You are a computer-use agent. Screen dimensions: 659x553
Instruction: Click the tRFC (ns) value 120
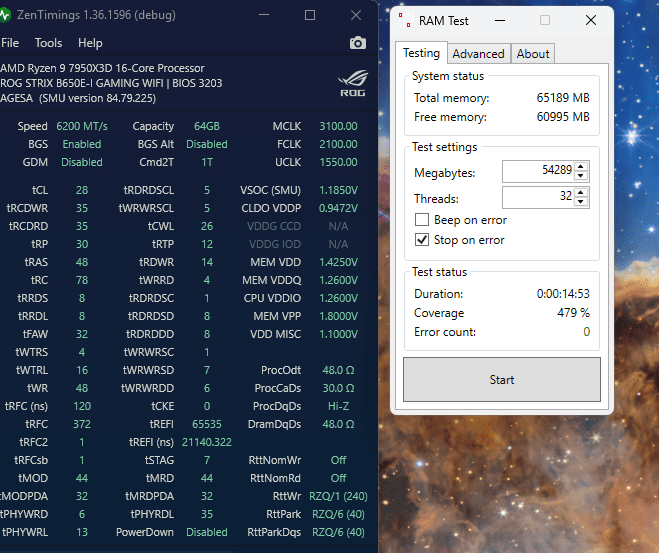[82, 406]
